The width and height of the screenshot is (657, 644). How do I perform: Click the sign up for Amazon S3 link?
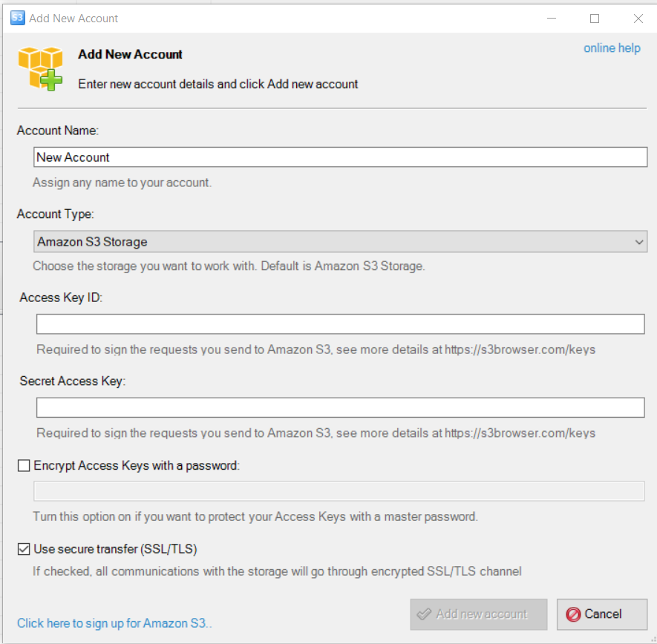point(114,623)
